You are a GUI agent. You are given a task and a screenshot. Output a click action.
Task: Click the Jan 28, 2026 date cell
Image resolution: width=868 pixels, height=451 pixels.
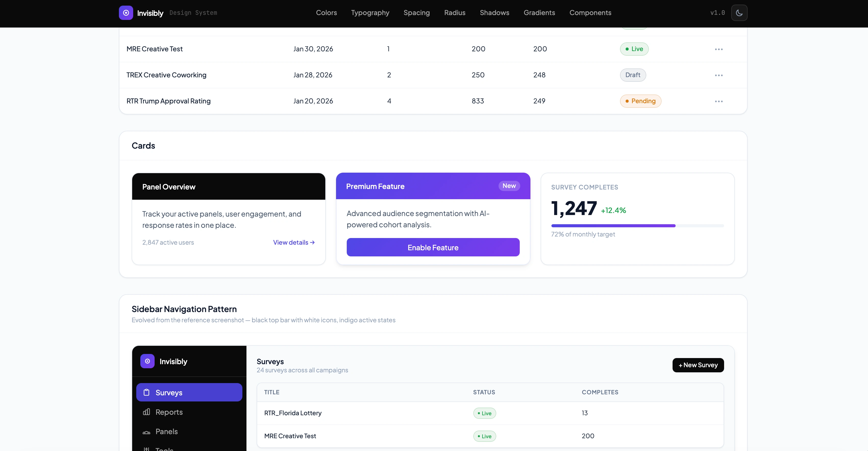[x=312, y=75]
